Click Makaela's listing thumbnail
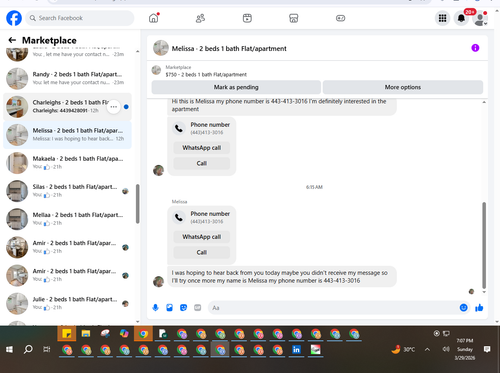 click(x=17, y=163)
